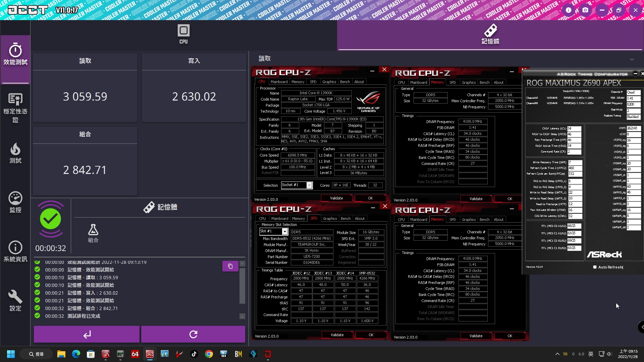Screen dimensions: 644x362
Task: Click the log scroll-up arrow
Action: pyautogui.click(x=242, y=264)
